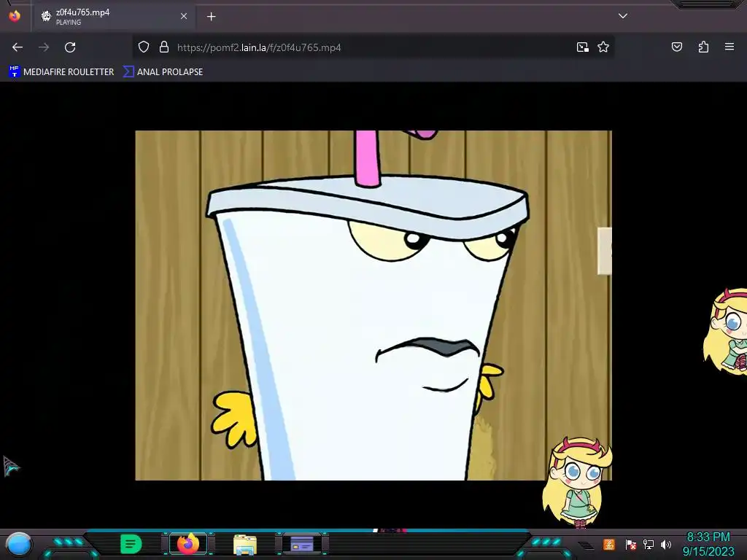Click the forward navigation arrow
The width and height of the screenshot is (747, 560).
(x=44, y=47)
